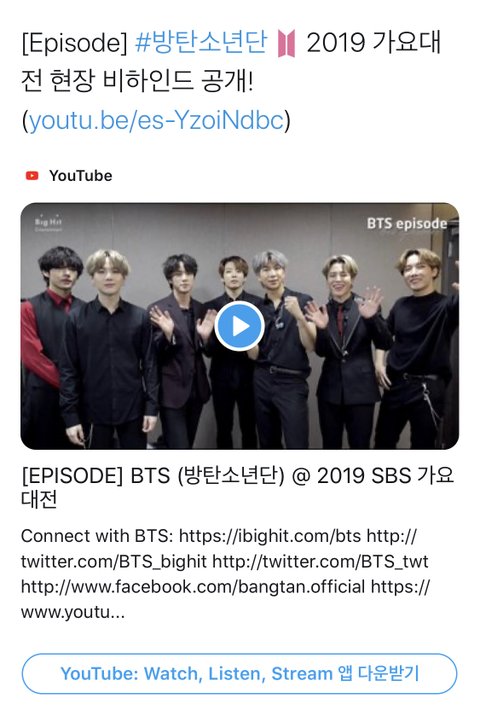Click the truncated 'www.youtu...' text
Image resolution: width=480 pixels, height=722 pixels.
(x=73, y=612)
